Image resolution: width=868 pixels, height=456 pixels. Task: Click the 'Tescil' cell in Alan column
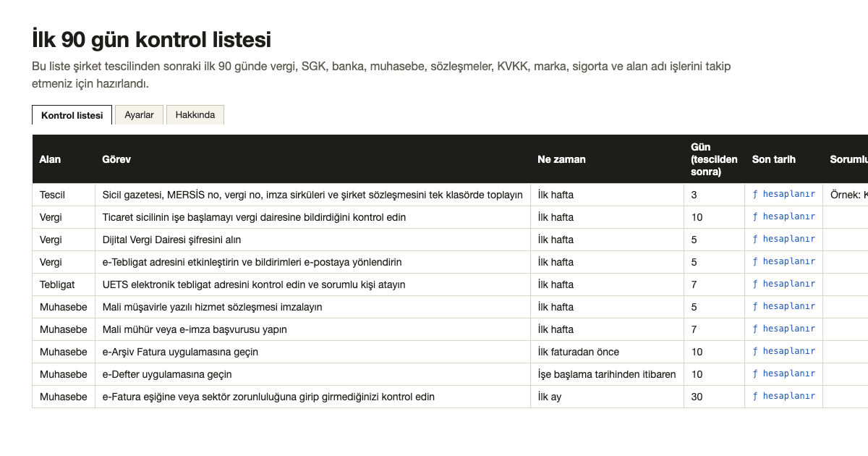[64, 195]
